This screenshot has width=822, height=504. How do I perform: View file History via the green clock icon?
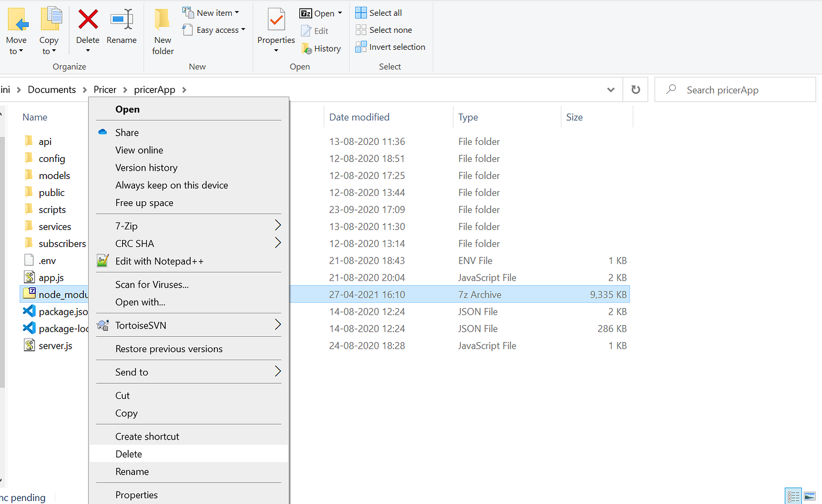[321, 48]
